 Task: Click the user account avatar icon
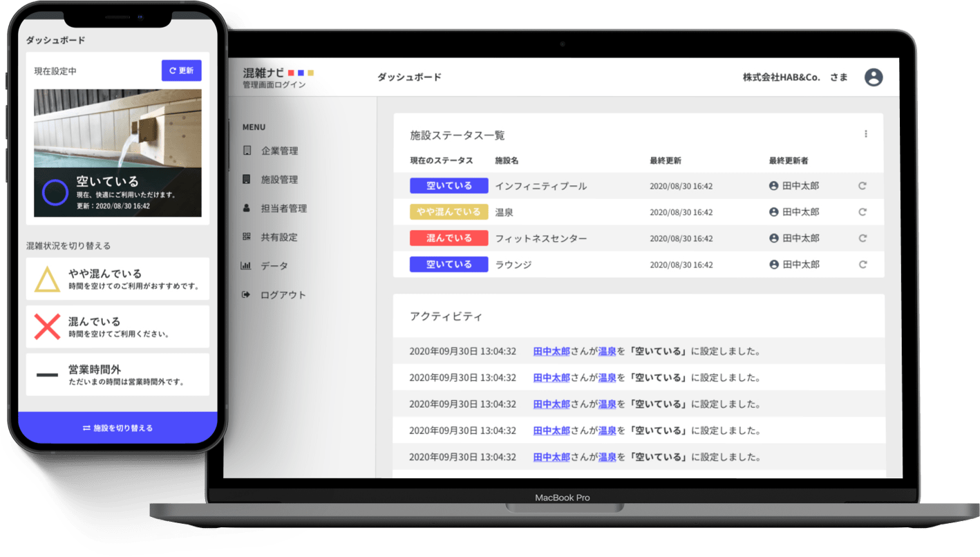(x=874, y=77)
